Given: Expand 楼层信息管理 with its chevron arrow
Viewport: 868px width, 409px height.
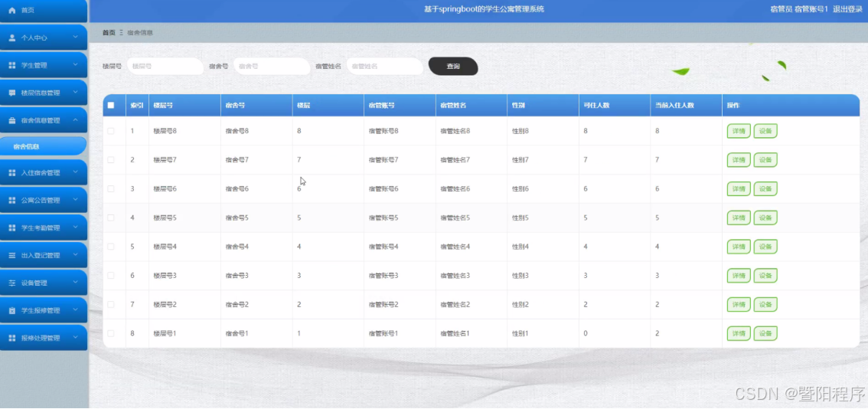Looking at the screenshot, I should click(76, 93).
